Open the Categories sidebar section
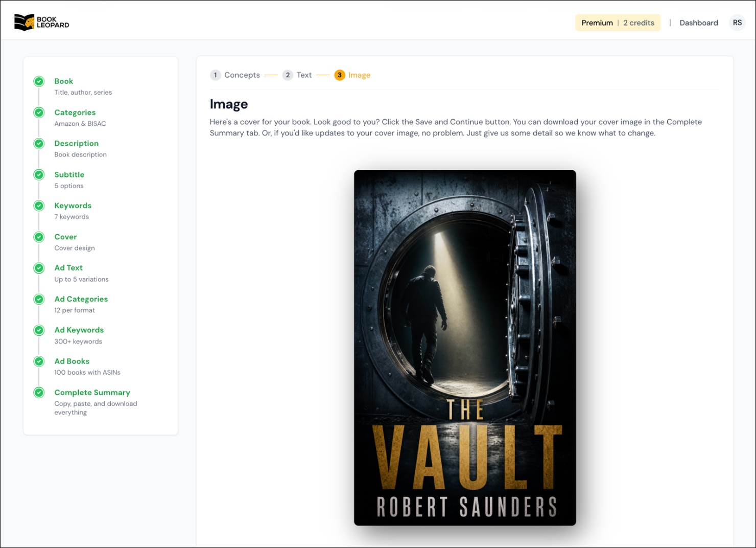Viewport: 756px width, 548px height. click(x=75, y=112)
